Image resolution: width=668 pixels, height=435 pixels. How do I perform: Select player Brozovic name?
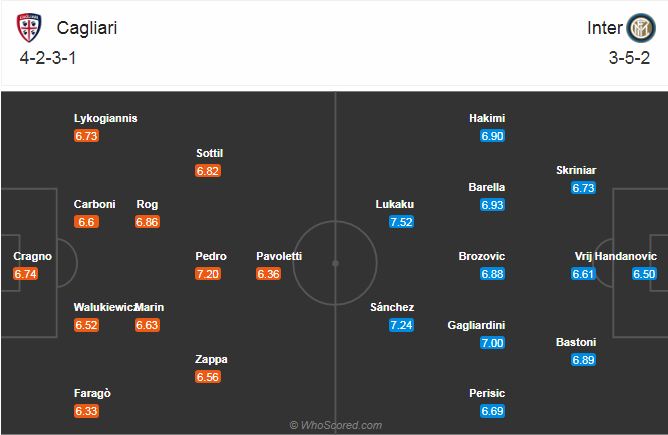click(x=482, y=256)
